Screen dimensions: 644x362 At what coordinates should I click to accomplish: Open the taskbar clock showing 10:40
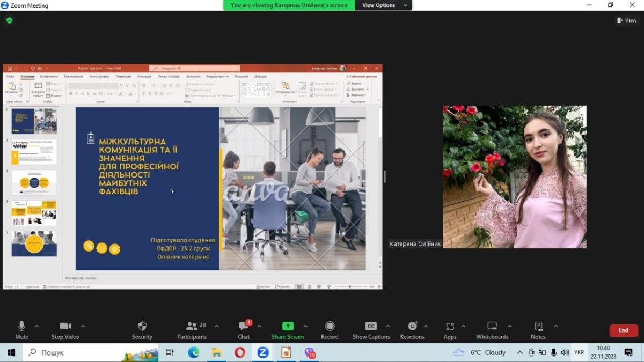(x=603, y=352)
